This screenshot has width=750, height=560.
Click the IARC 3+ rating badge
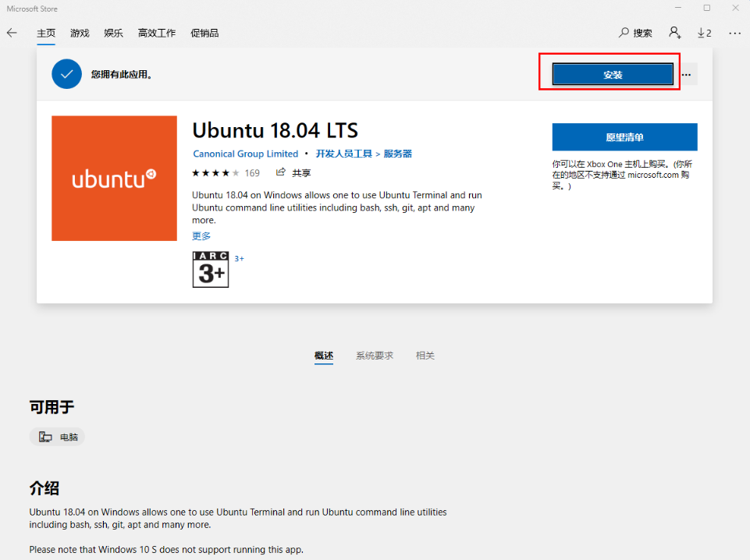point(211,270)
